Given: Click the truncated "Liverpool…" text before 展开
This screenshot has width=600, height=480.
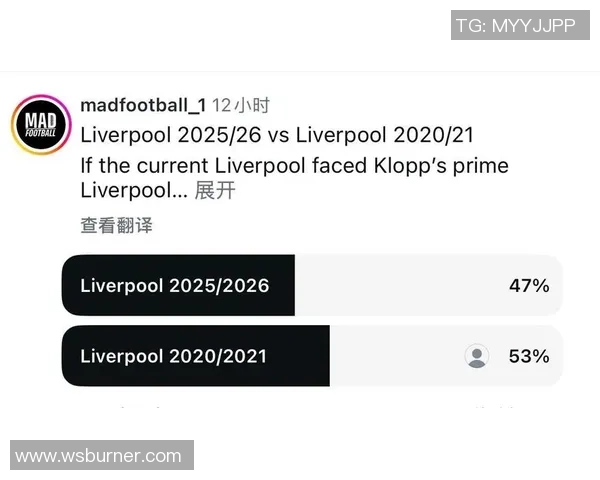Looking at the screenshot, I should point(133,191).
